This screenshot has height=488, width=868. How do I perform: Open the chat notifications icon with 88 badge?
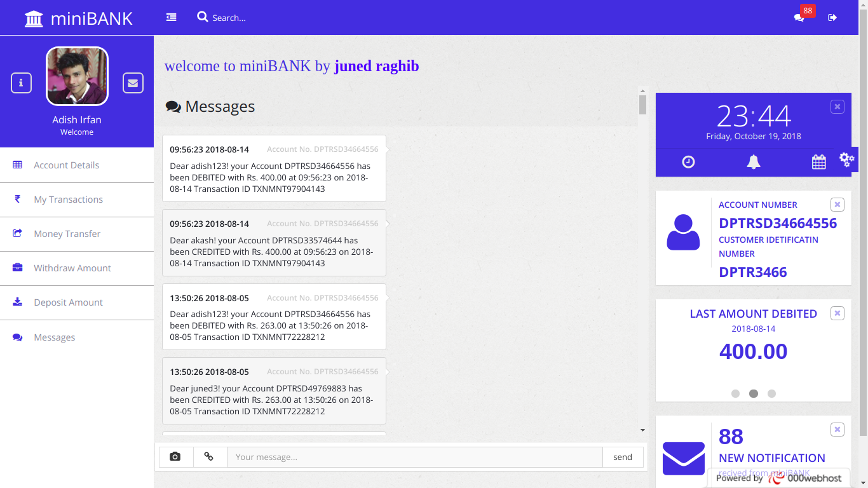(x=799, y=17)
